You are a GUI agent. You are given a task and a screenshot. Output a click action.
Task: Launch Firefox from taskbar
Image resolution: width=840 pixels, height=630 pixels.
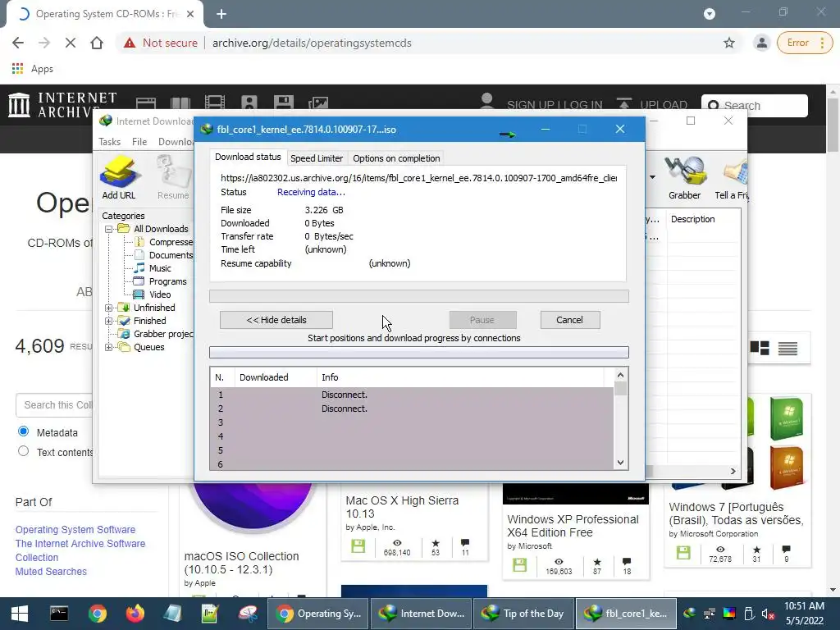point(135,614)
